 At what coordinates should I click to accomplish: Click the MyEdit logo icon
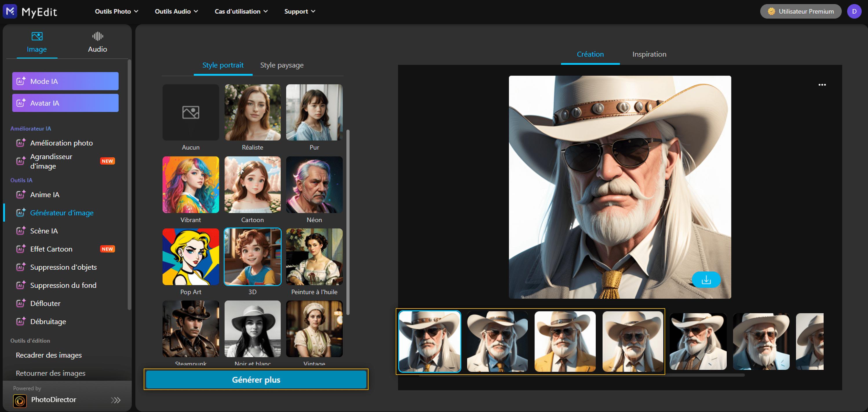pos(10,12)
